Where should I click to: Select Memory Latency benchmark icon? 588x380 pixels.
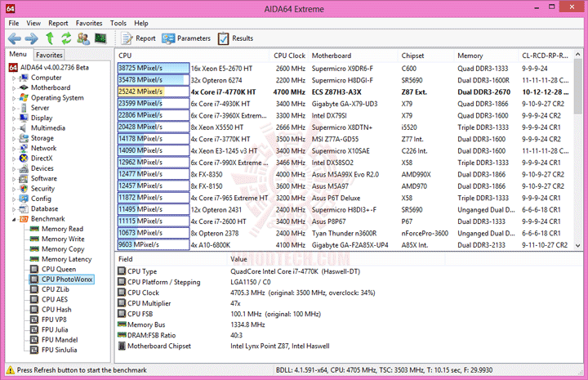(34, 259)
